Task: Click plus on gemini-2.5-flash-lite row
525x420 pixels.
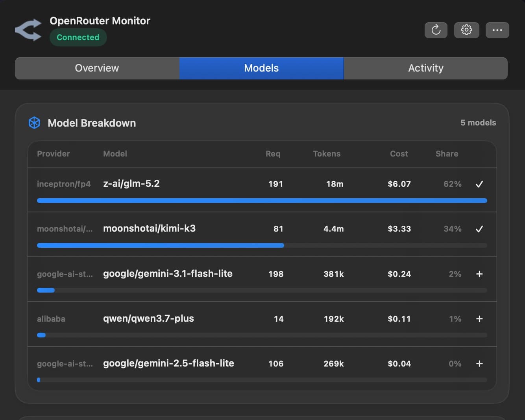Action: (x=479, y=363)
